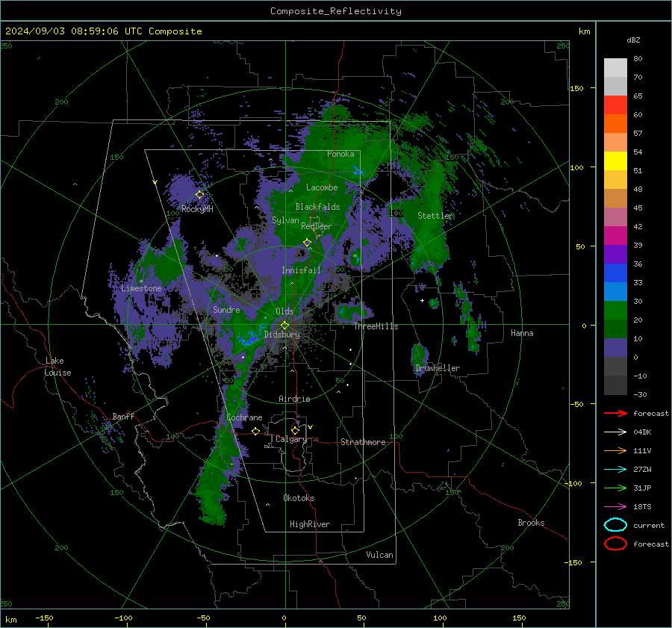Viewport: 672px width, 628px height.
Task: Select the yellow diamond marker under the RedDeer label
Action: [308, 243]
